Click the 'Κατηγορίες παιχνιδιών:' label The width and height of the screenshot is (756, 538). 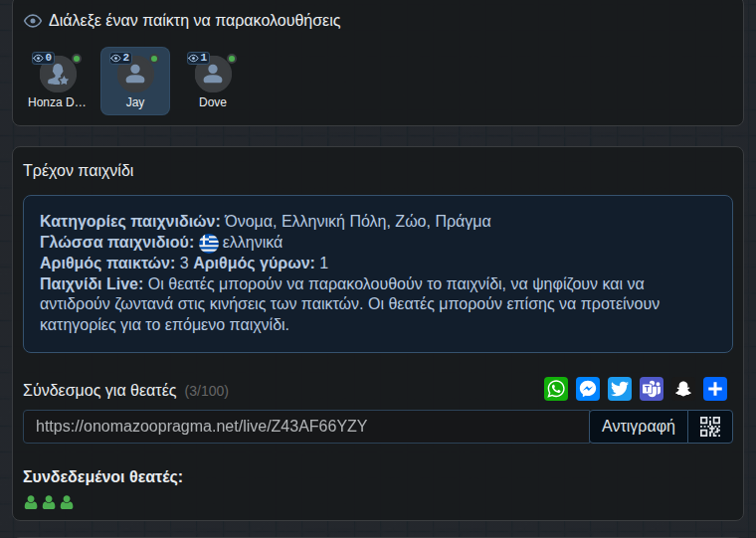click(x=130, y=222)
